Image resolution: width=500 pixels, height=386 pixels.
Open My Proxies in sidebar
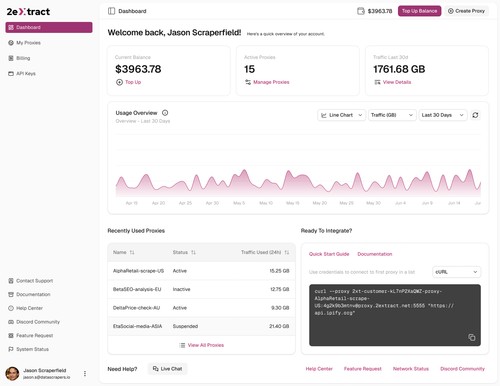(49, 43)
